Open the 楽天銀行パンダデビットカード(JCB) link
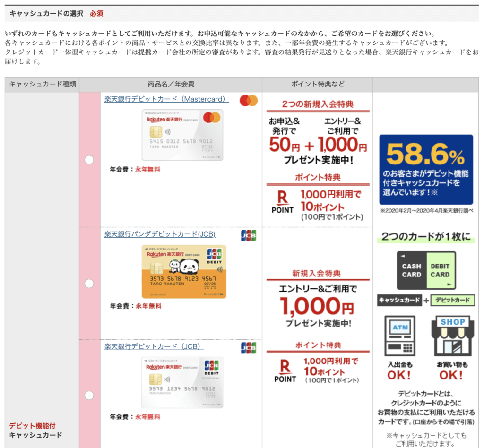Image resolution: width=484 pixels, height=448 pixels. point(160,234)
